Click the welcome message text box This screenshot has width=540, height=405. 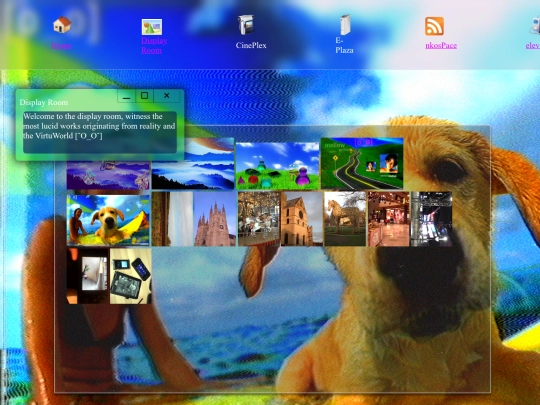(100, 132)
